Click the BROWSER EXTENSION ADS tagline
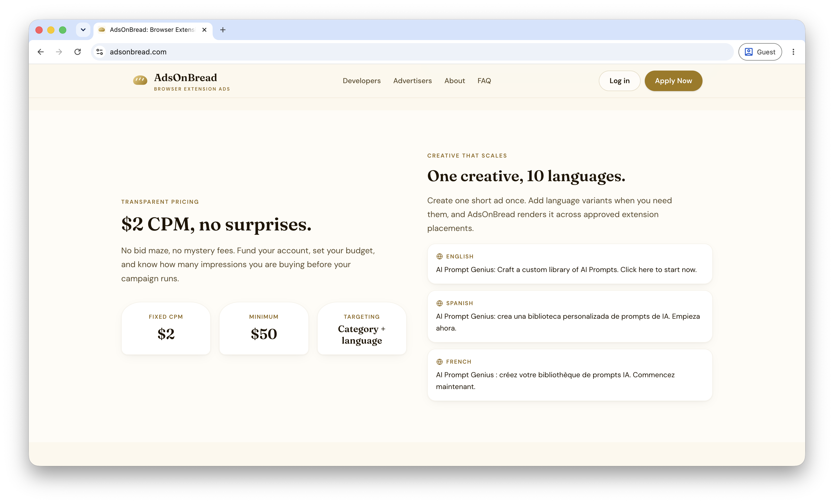Screen dimensions: 834x504 pyautogui.click(x=192, y=89)
